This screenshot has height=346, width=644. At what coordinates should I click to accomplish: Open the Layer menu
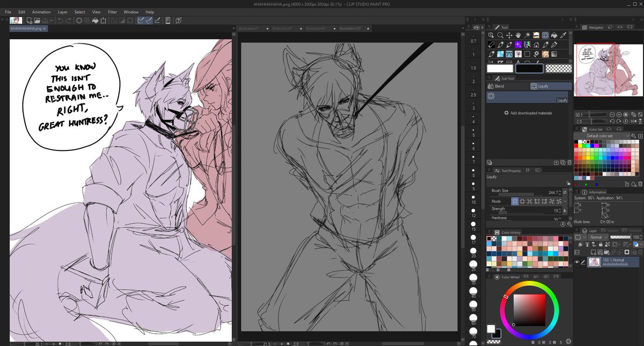pyautogui.click(x=63, y=12)
